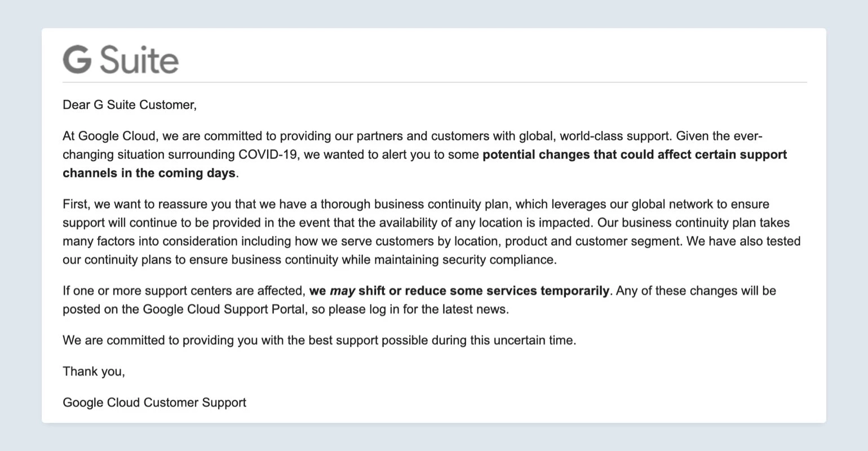Click "At Google Cloud" at paragraph start

99,136
